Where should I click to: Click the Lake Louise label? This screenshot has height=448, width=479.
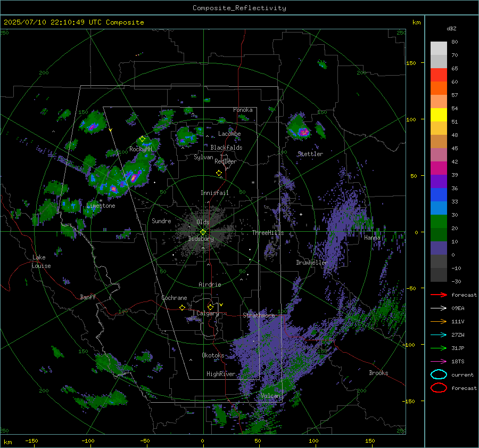click(x=41, y=262)
